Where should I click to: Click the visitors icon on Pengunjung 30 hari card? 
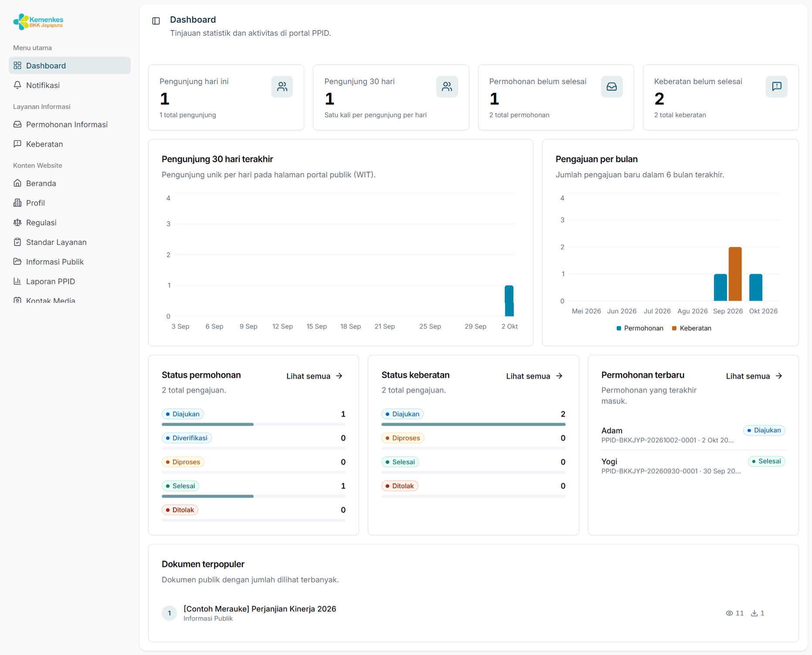coord(447,87)
